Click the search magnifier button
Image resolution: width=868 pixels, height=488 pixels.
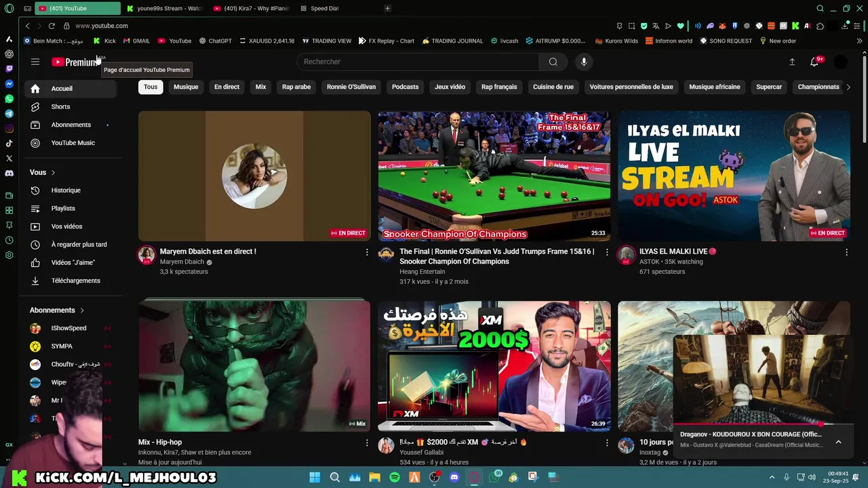point(553,62)
